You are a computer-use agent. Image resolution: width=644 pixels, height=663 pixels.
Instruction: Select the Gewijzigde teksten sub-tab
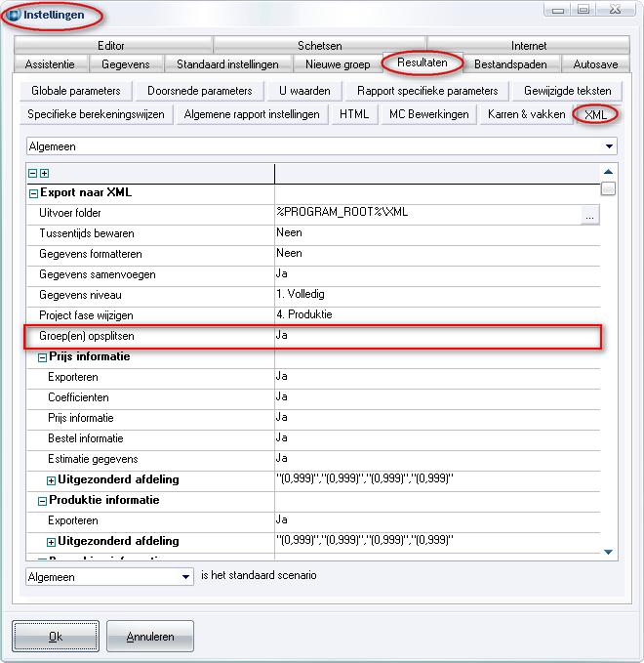coord(568,91)
